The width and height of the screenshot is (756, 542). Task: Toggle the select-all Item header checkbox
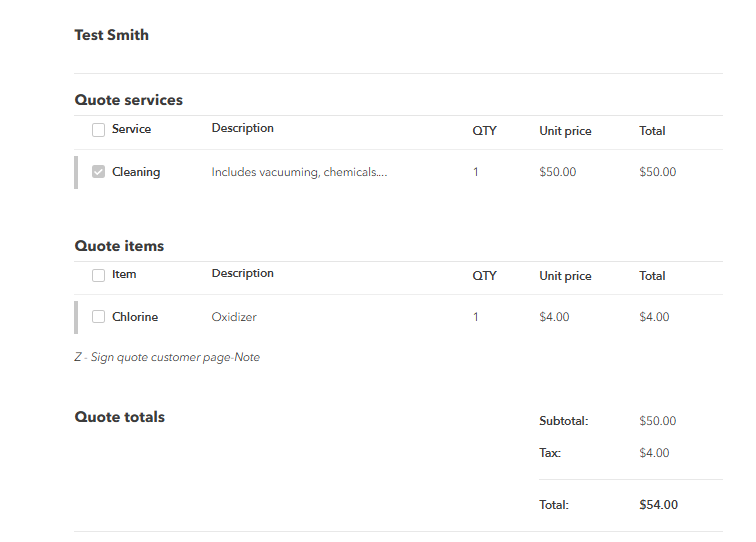pos(98,275)
